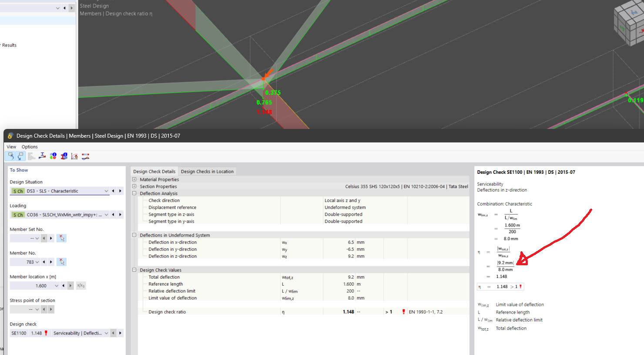
Task: Open the Design Situation dropdown
Action: (x=106, y=191)
